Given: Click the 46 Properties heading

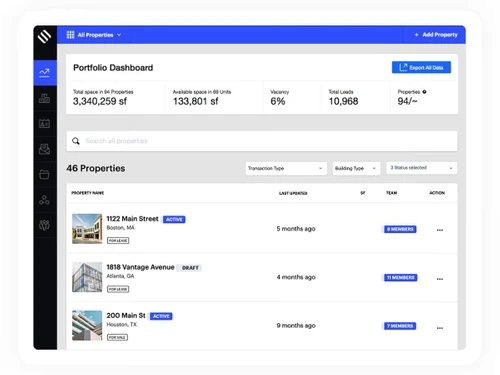Looking at the screenshot, I should click(96, 168).
